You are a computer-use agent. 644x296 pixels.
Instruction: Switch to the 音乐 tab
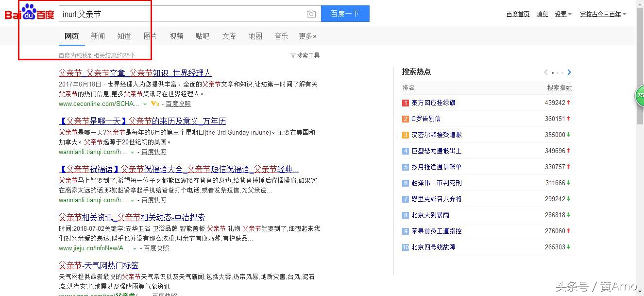[281, 36]
